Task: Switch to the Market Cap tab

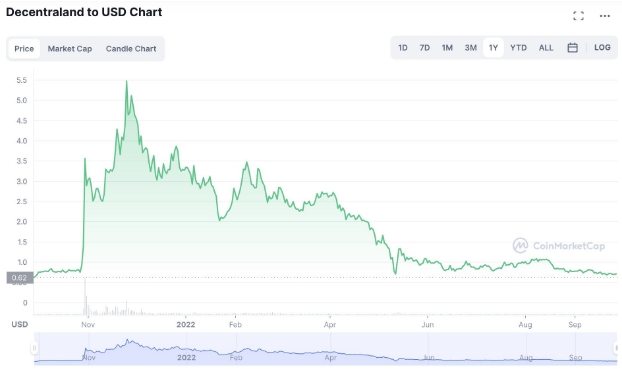Action: pyautogui.click(x=70, y=49)
